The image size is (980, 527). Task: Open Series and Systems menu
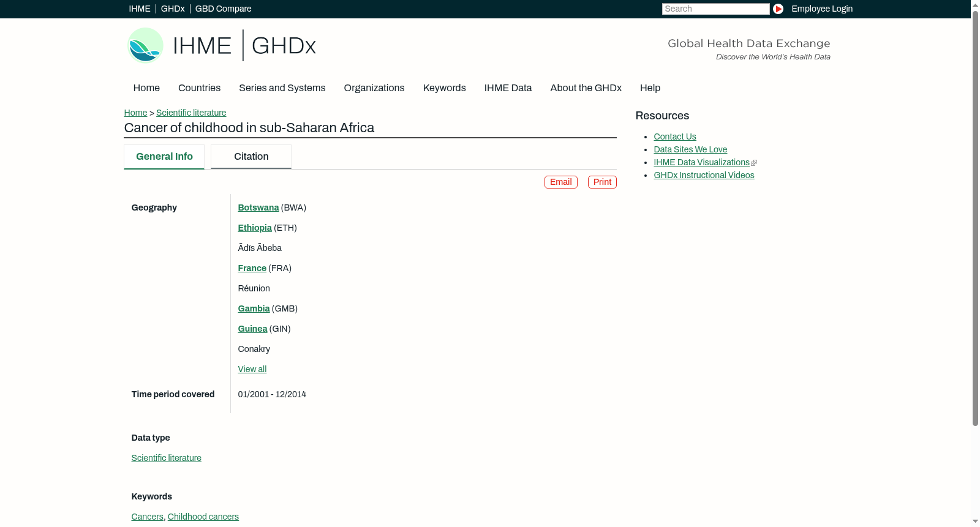282,88
